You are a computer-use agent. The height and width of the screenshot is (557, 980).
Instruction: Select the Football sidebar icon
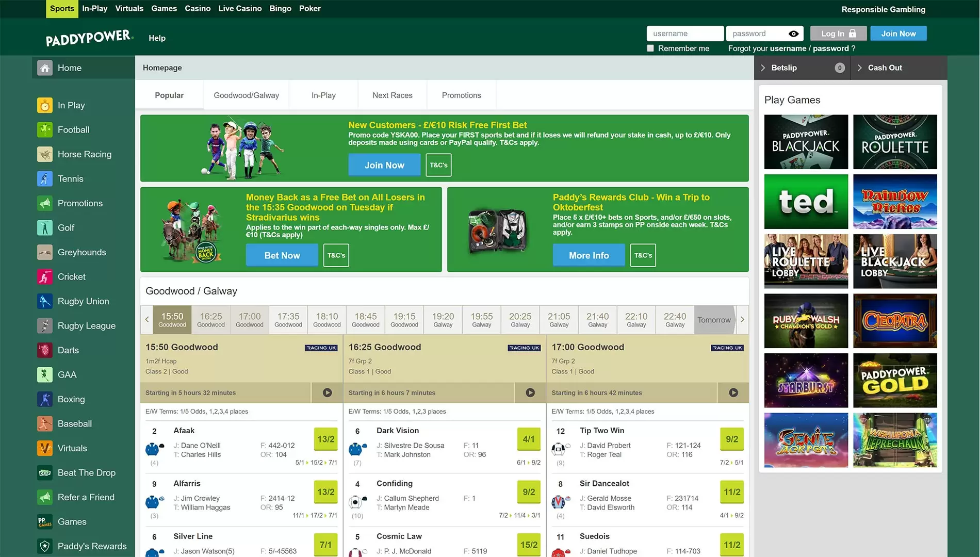coord(45,130)
